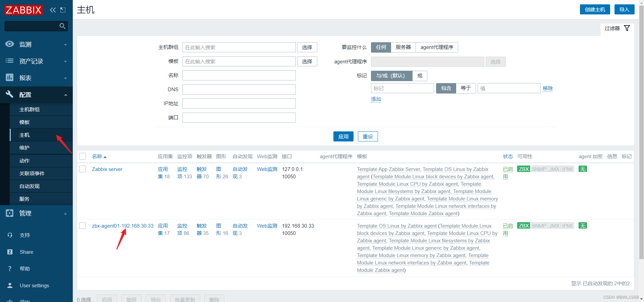Click the headset icon for 支持
Screen dimensions: 644x302
(10, 235)
